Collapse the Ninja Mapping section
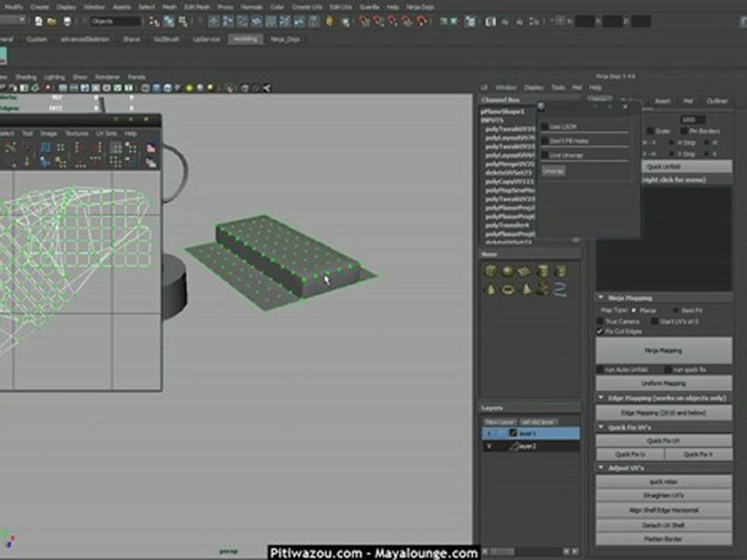The image size is (747, 560). coord(601,298)
